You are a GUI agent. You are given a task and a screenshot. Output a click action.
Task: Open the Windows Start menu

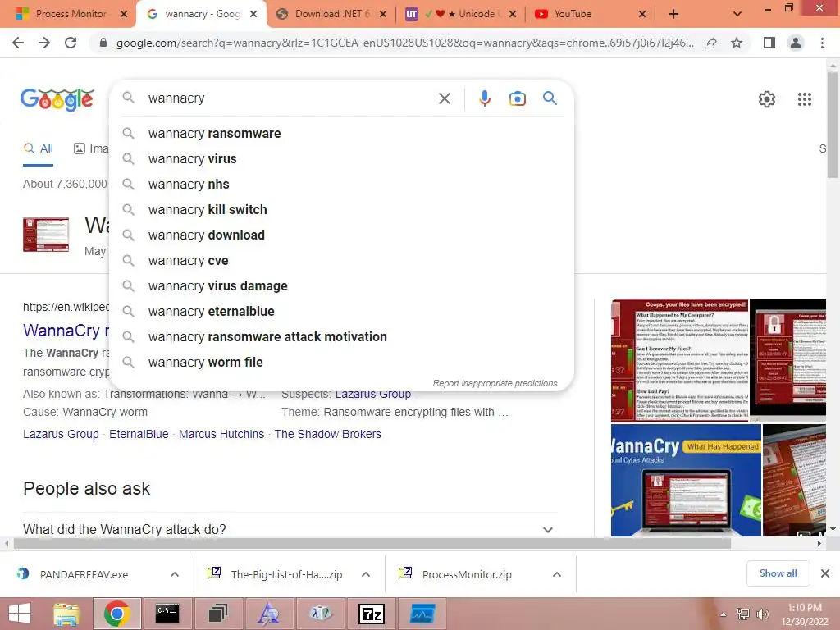point(20,614)
